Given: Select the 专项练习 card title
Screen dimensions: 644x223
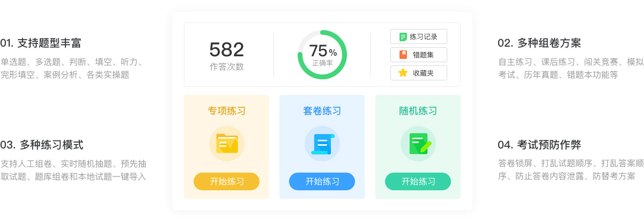Looking at the screenshot, I should coord(226,111).
